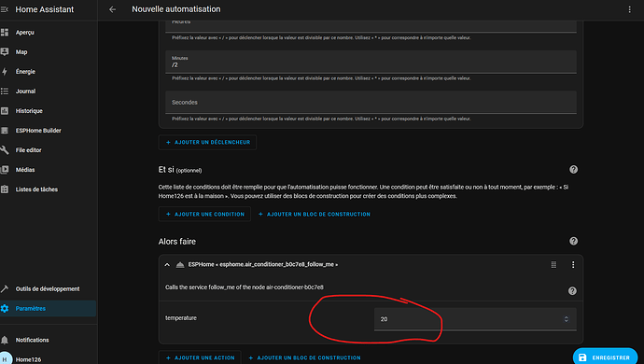Collapse the Home Assistant sidebar menu icon

(x=4, y=9)
